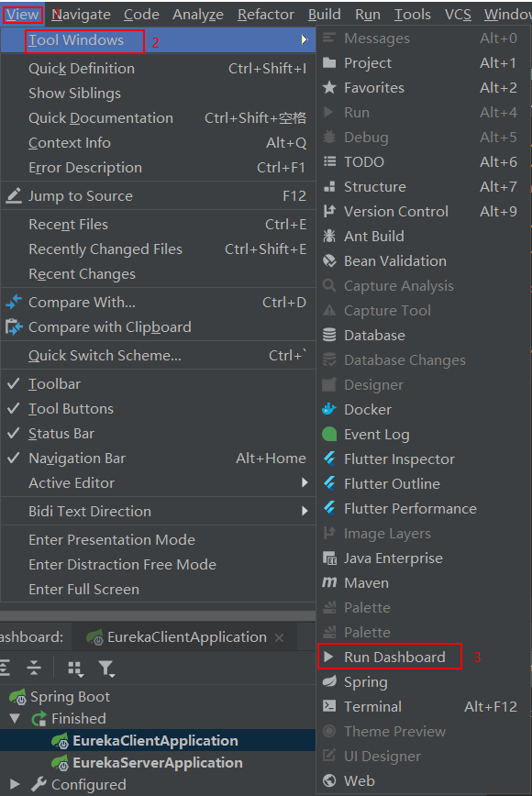The image size is (532, 796).
Task: Click the Flutter Inspector icon
Action: 329,459
